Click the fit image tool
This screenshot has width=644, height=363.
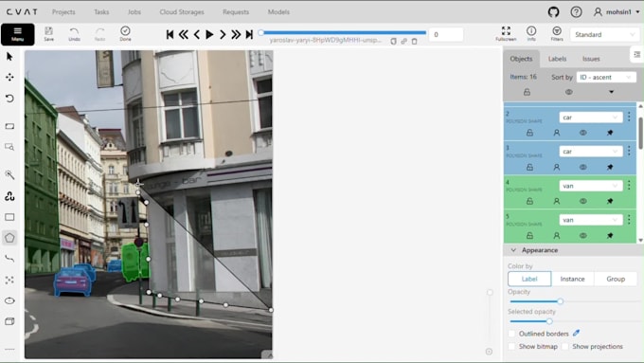click(9, 126)
